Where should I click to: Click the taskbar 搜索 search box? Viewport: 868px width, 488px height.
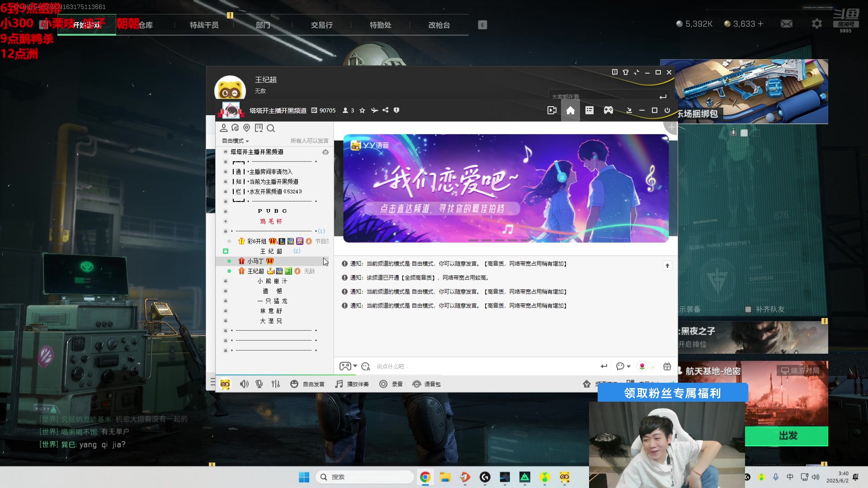click(365, 477)
